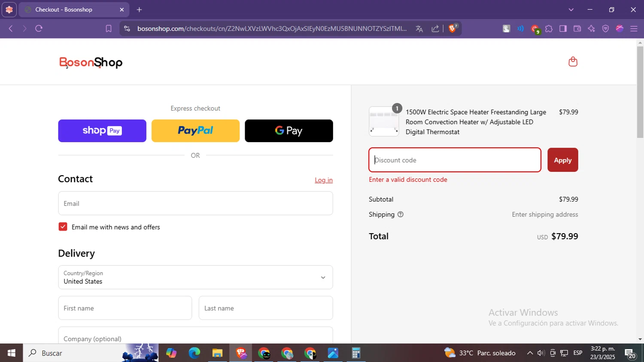The image size is (644, 362).
Task: Click the address bar URL
Action: pyautogui.click(x=272, y=29)
